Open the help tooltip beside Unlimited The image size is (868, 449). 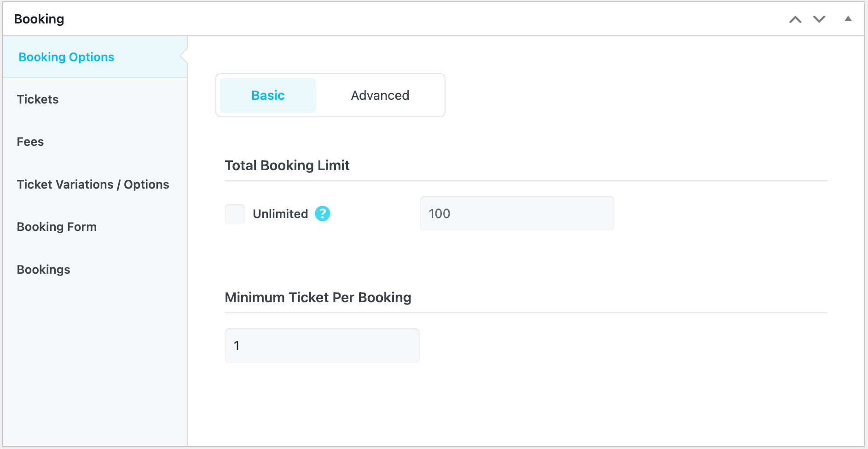pyautogui.click(x=322, y=213)
